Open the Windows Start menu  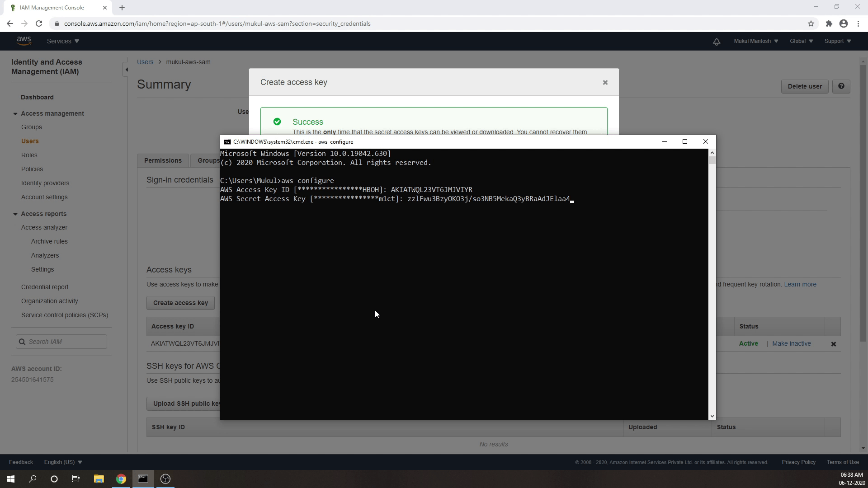[10, 479]
